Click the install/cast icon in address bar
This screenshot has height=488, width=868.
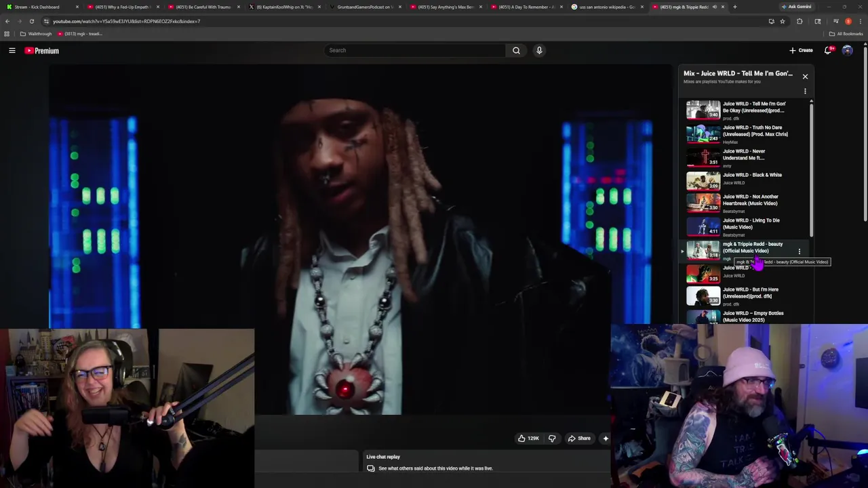pos(771,21)
